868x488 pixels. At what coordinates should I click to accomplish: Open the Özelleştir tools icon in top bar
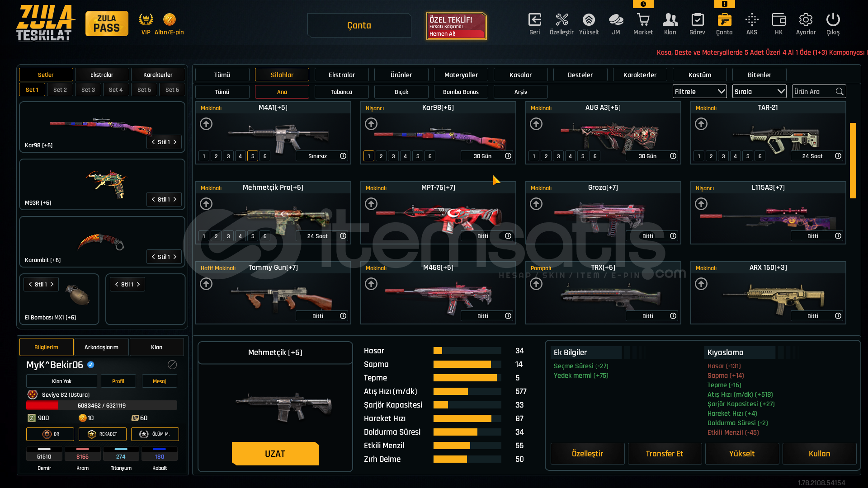(561, 20)
